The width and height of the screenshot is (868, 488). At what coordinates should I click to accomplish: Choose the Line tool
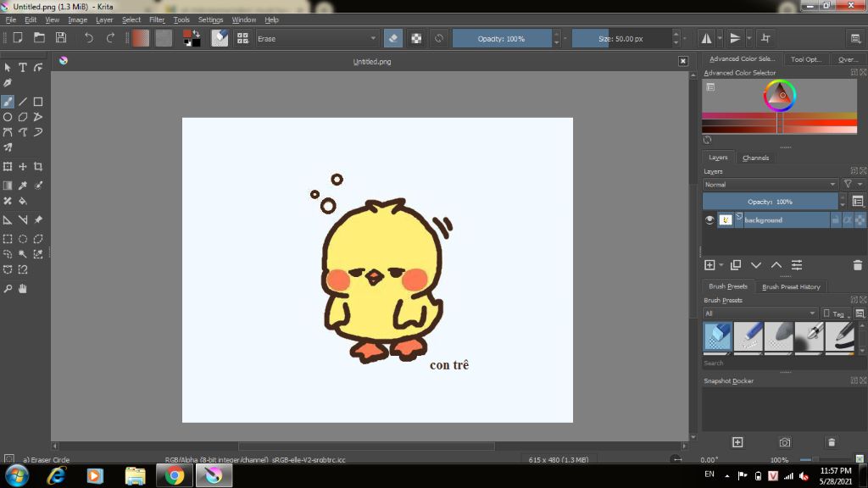pos(23,102)
